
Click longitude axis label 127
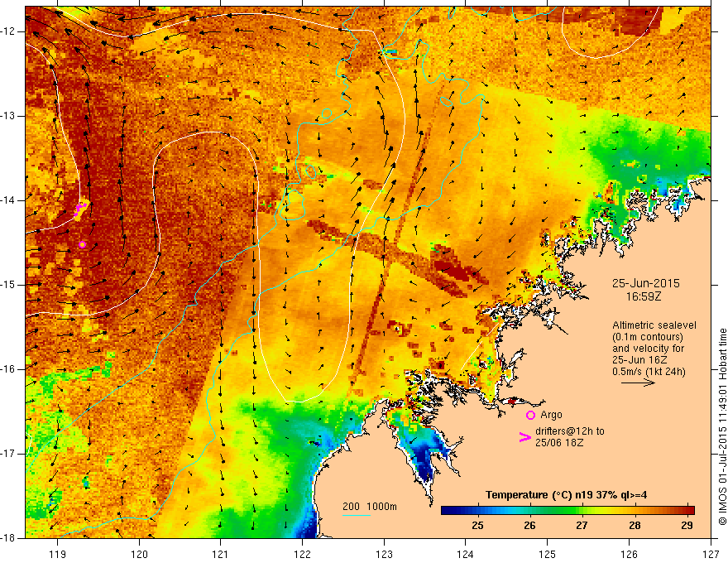(711, 554)
